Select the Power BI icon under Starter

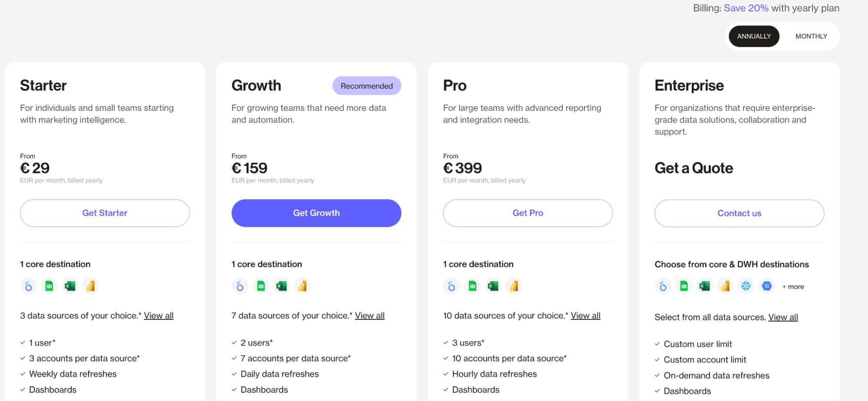[91, 286]
